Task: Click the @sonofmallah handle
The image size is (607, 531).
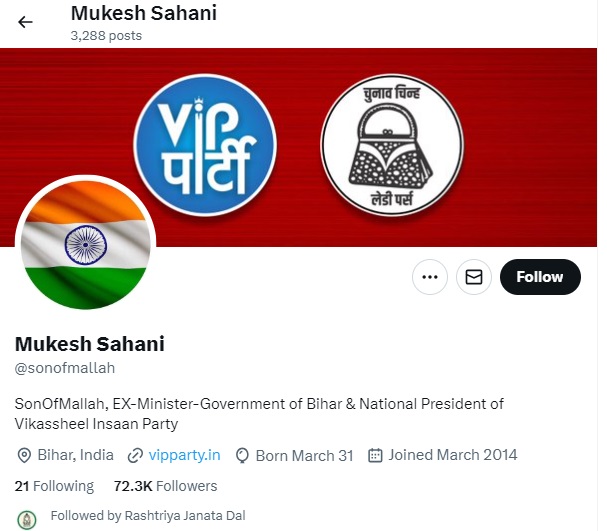Action: click(65, 368)
